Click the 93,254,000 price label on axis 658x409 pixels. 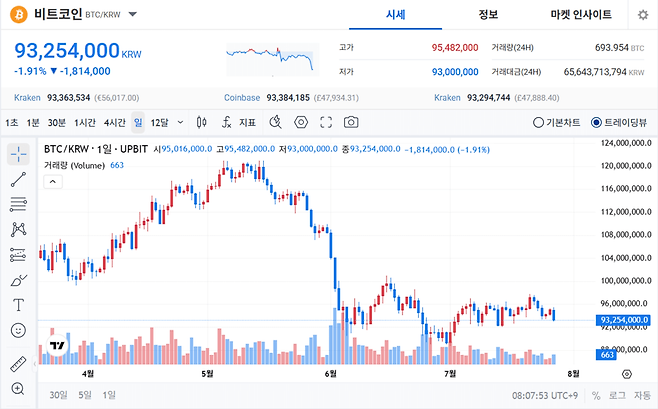[623, 320]
